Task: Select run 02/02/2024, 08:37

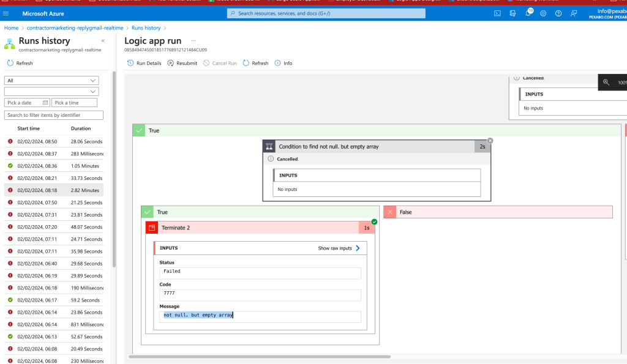Action: [54, 154]
